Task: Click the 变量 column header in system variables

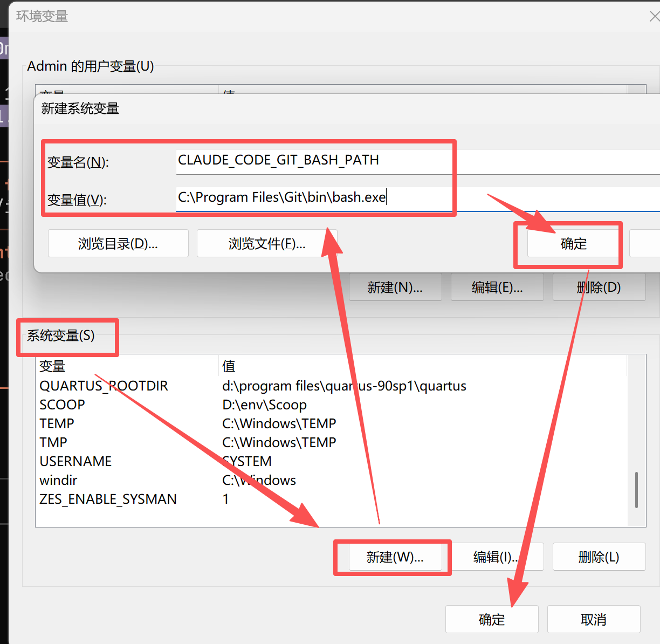Action: [52, 366]
